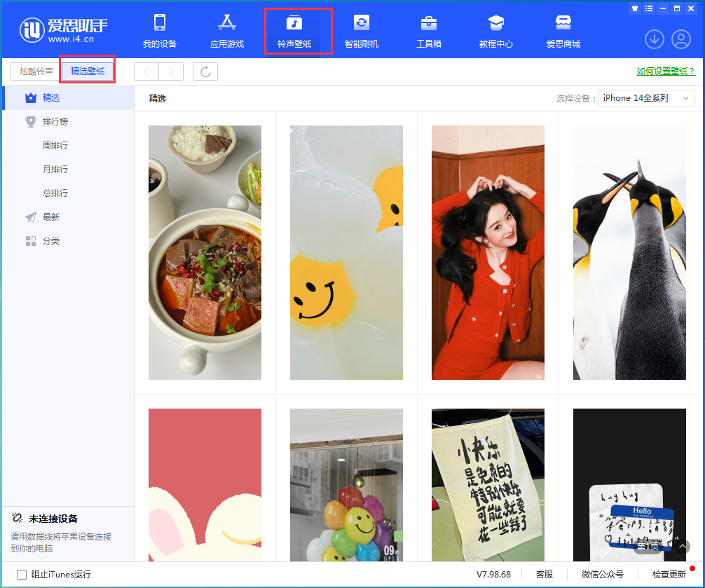Switch to 炫酷铃声 tab
Viewport: 705px width, 588px height.
(x=36, y=71)
